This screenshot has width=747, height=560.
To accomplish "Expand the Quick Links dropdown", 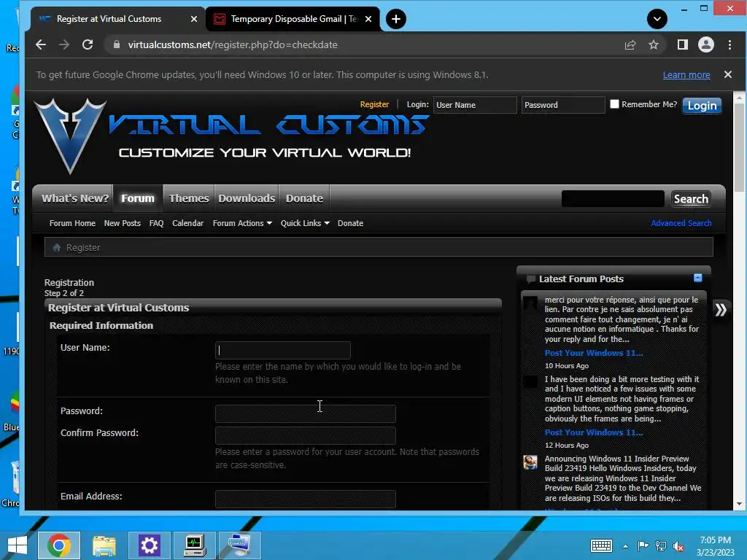I will [305, 223].
